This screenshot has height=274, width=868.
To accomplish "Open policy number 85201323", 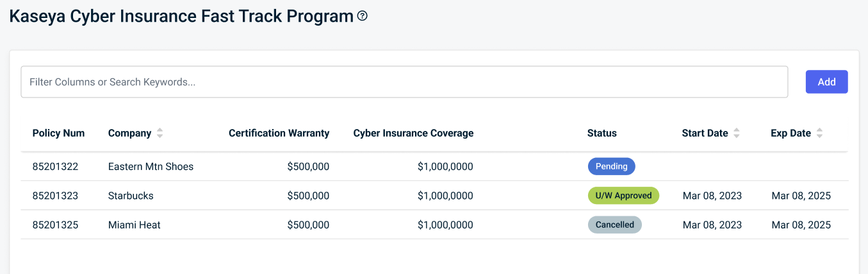I will 55,196.
